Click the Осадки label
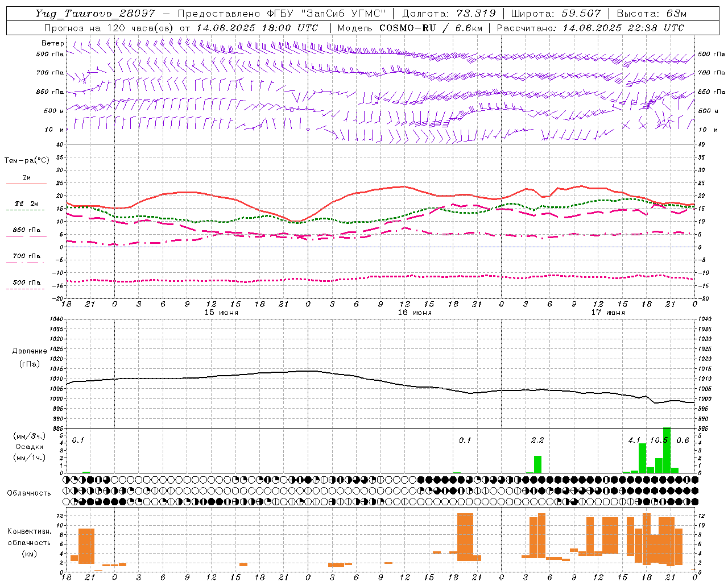Image resolution: width=728 pixels, height=582 pixels. click(30, 447)
